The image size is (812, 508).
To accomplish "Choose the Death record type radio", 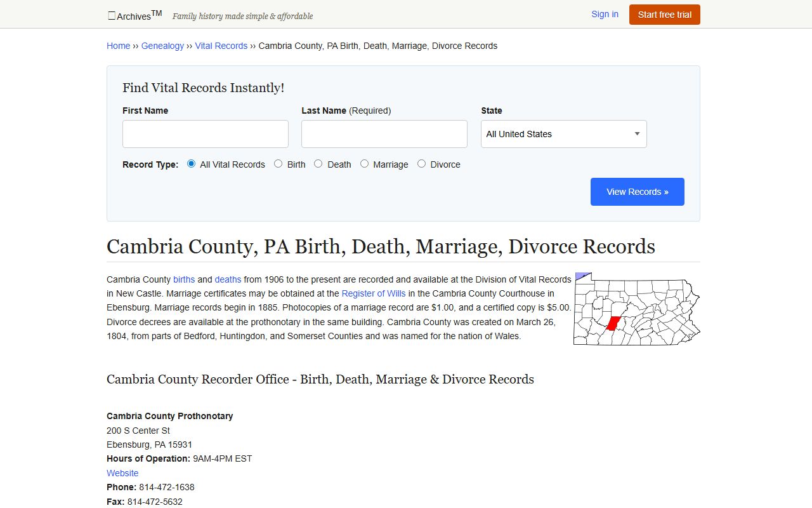I will (x=318, y=164).
